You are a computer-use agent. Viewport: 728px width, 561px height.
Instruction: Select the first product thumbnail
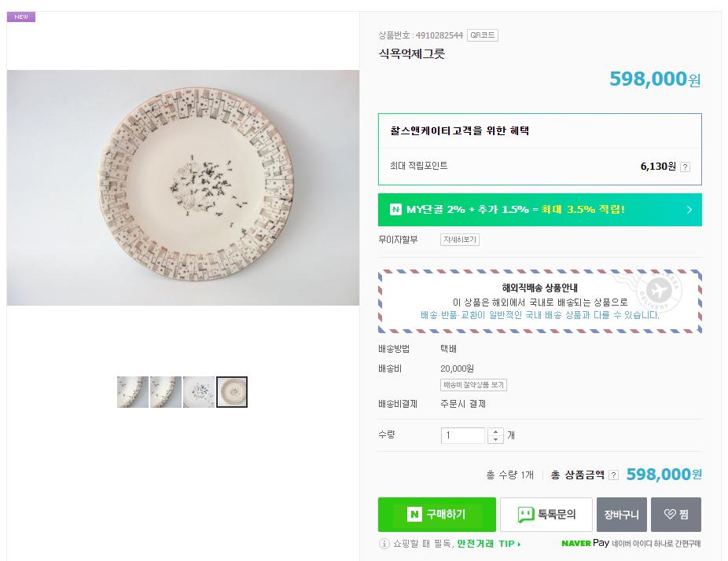coord(133,392)
